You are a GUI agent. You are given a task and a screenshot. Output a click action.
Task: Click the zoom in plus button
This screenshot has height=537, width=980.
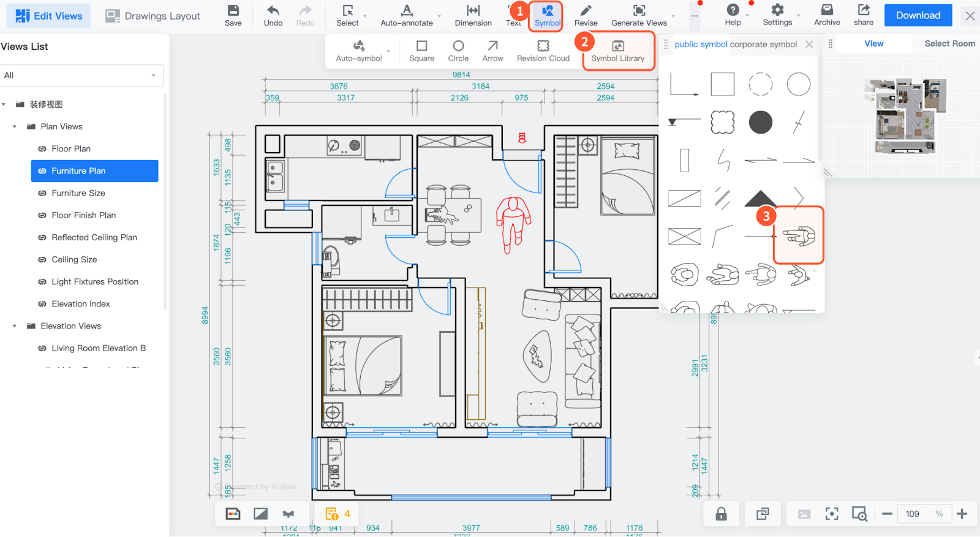click(x=962, y=514)
